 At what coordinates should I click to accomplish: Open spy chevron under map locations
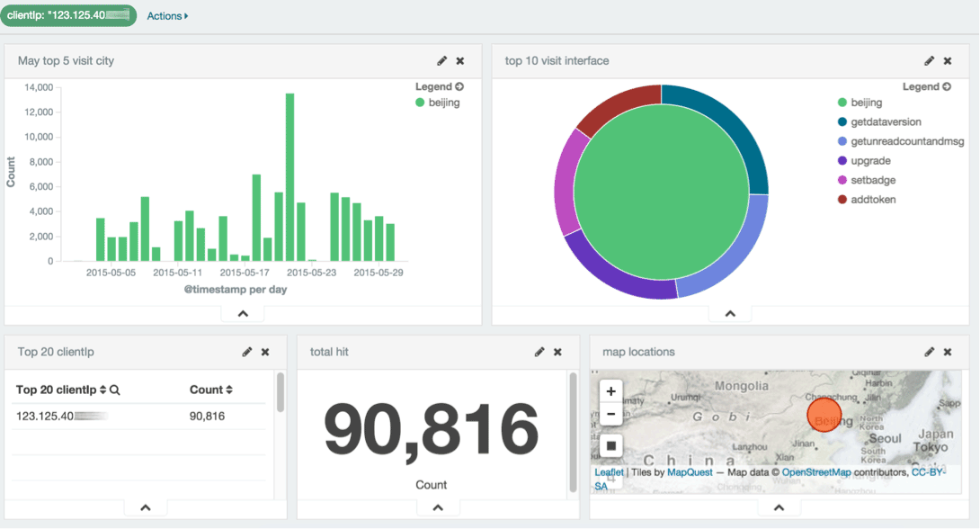[x=779, y=507]
